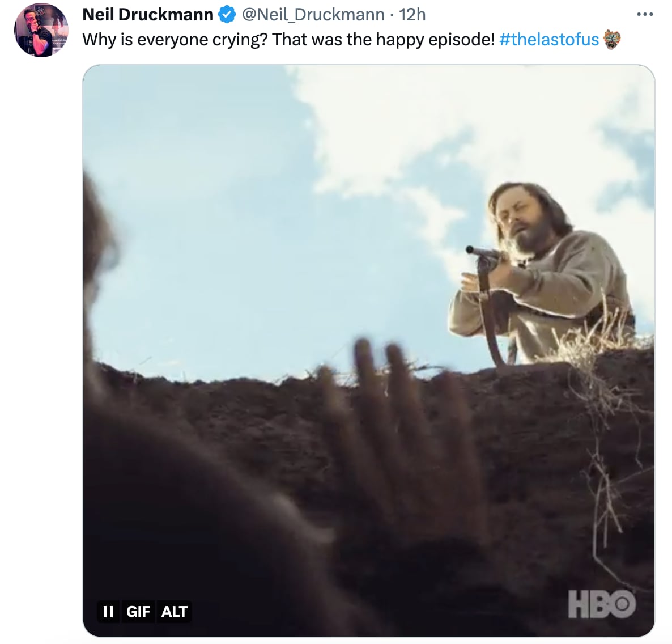Screen dimensions: 672x644
Task: Expand tweet actions from the ellipsis
Action: click(645, 14)
